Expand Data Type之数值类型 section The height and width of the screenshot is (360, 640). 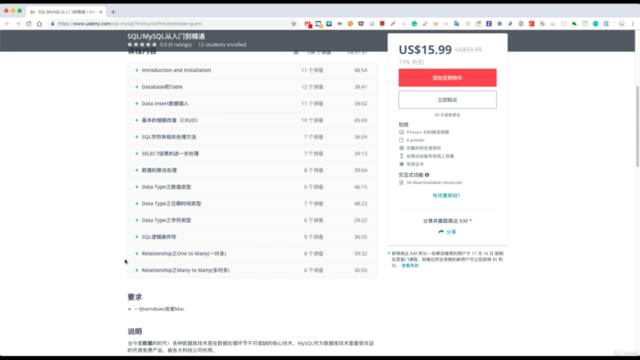click(x=252, y=187)
